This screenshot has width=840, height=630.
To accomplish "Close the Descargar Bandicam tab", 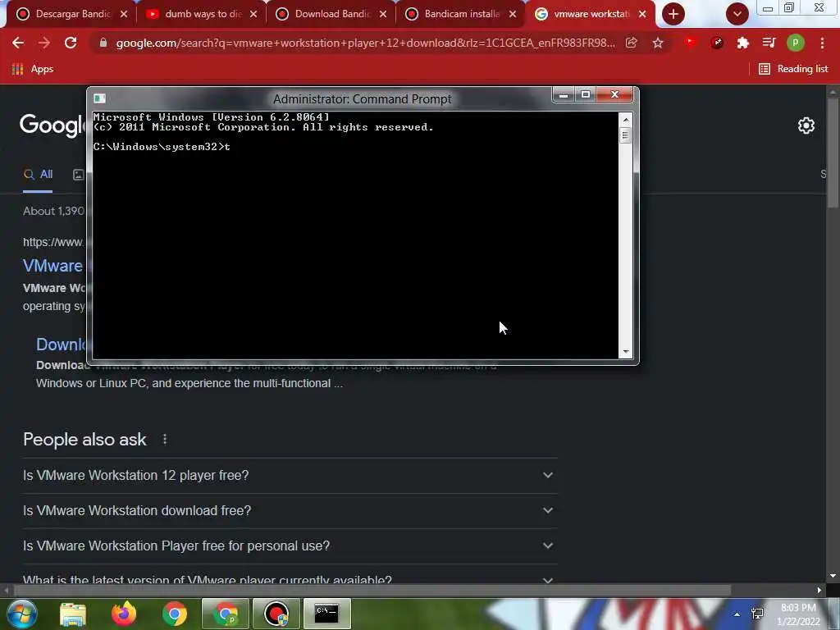I will pos(124,14).
